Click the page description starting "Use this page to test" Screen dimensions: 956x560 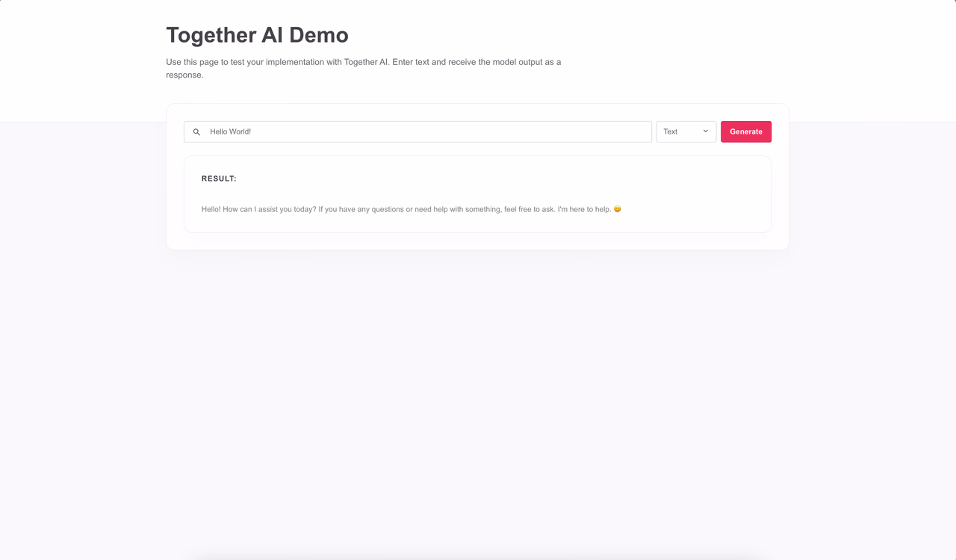pos(364,69)
